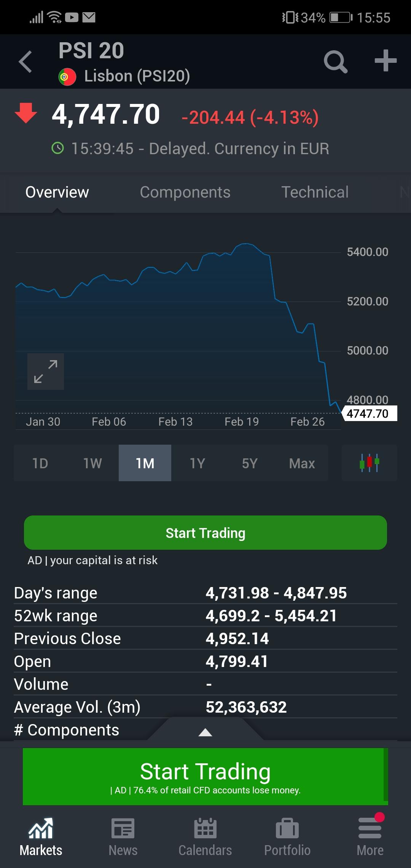Image resolution: width=411 pixels, height=868 pixels.
Task: Tap the bottom Start Trading ad banner
Action: tap(205, 777)
